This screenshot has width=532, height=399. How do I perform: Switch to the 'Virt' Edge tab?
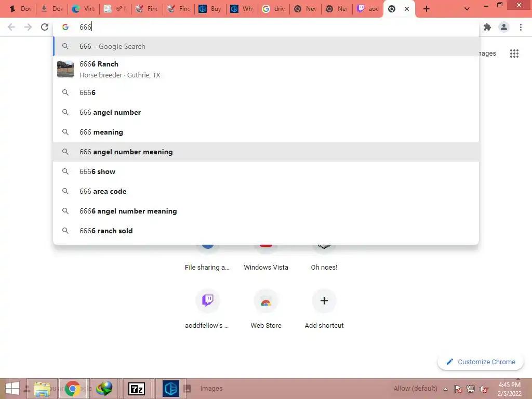(84, 9)
